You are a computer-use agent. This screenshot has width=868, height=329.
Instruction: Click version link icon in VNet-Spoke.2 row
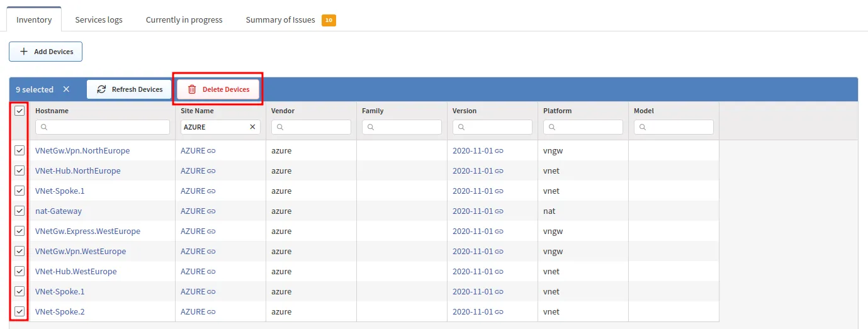tap(499, 312)
